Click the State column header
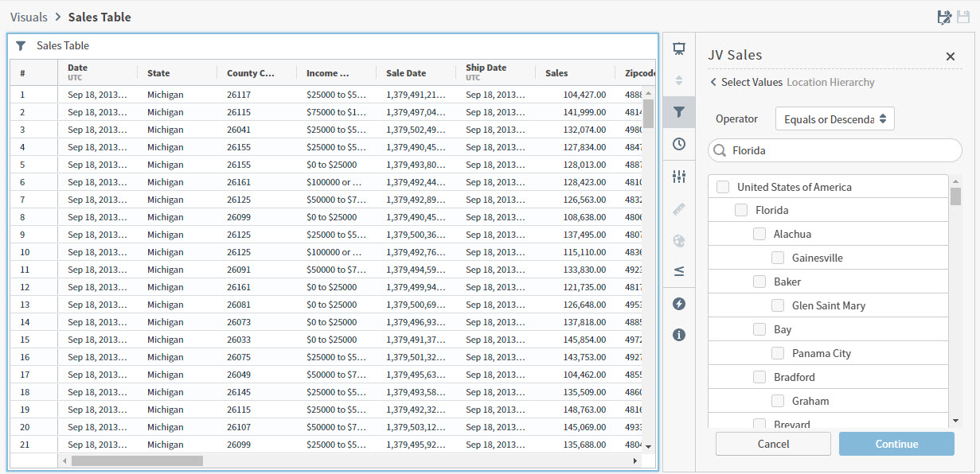The width and height of the screenshot is (980, 474). (x=158, y=73)
